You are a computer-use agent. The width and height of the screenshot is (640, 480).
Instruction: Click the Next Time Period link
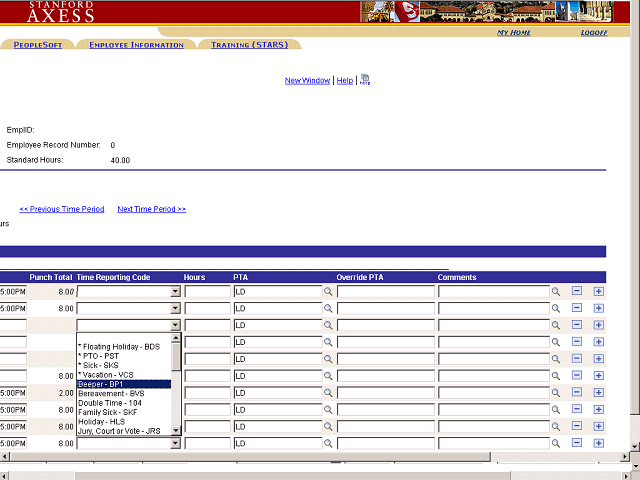151,209
